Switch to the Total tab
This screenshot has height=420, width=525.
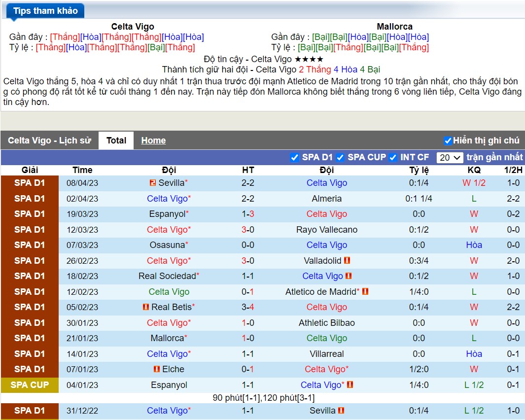(116, 140)
